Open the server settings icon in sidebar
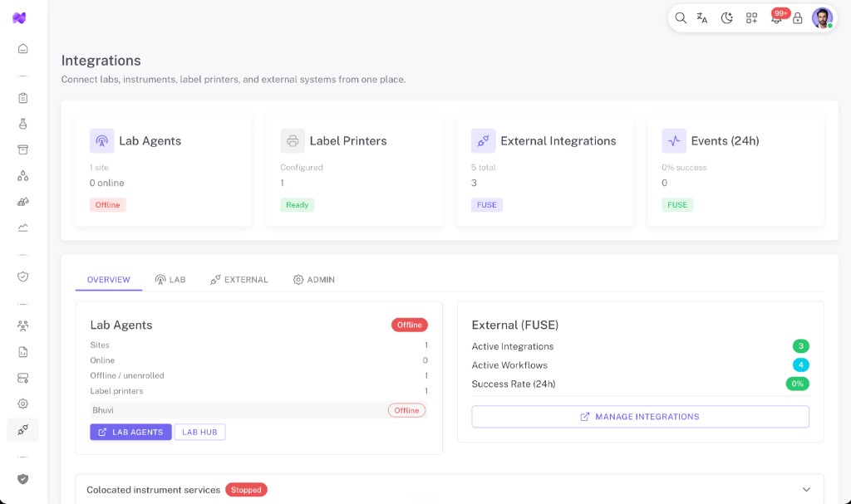Viewport: 851px width, 504px height. click(x=22, y=378)
